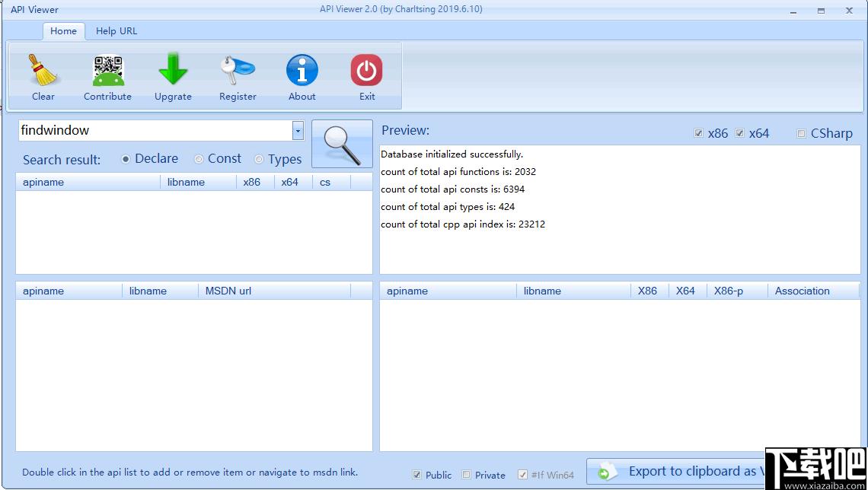The height and width of the screenshot is (490, 868).
Task: Select the Declare radio button
Action: point(126,159)
